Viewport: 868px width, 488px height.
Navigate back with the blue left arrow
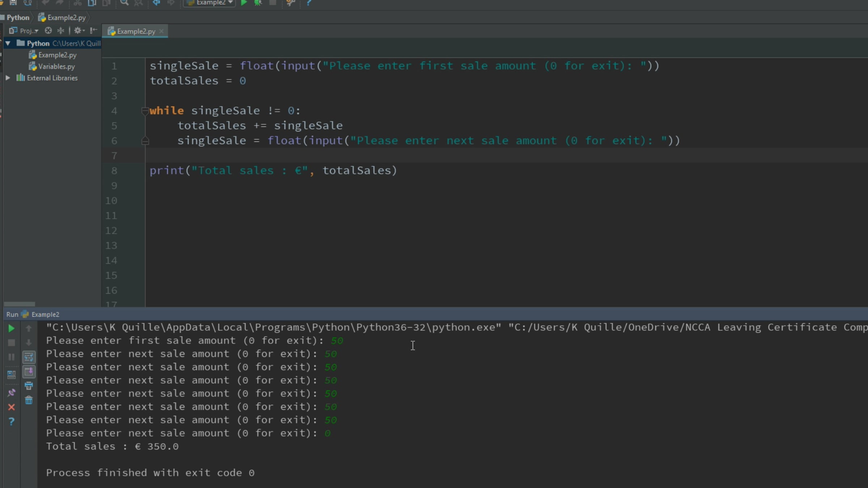(156, 3)
